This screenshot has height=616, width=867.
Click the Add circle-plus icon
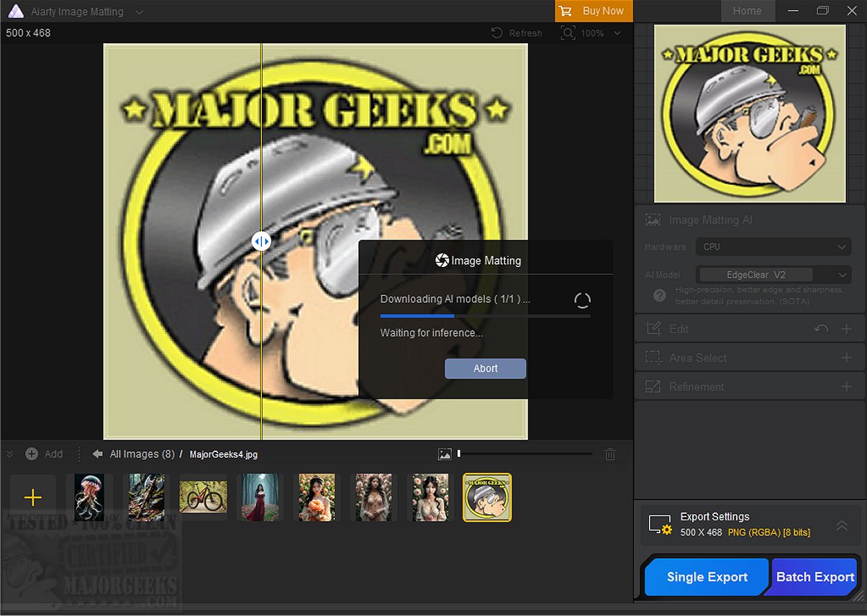tap(32, 454)
